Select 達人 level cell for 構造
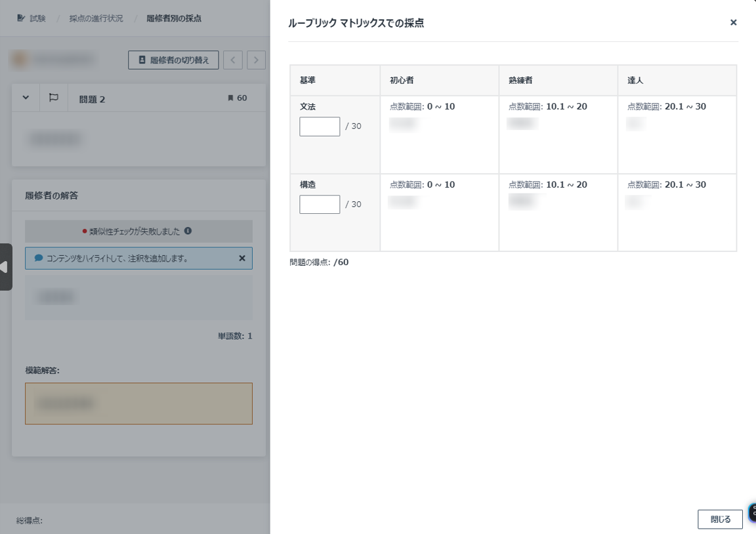The image size is (756, 534). [x=677, y=213]
